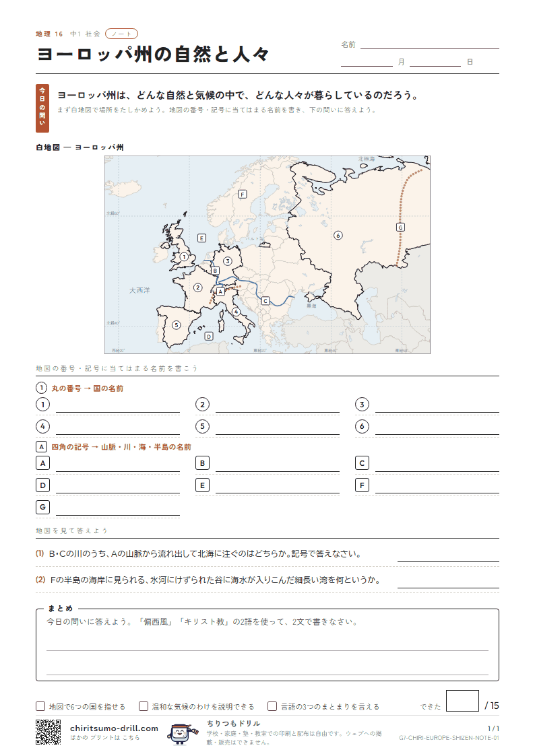Click square marker D in the Mediterranean
Screen dimensions: 535x756
pyautogui.click(x=209, y=336)
